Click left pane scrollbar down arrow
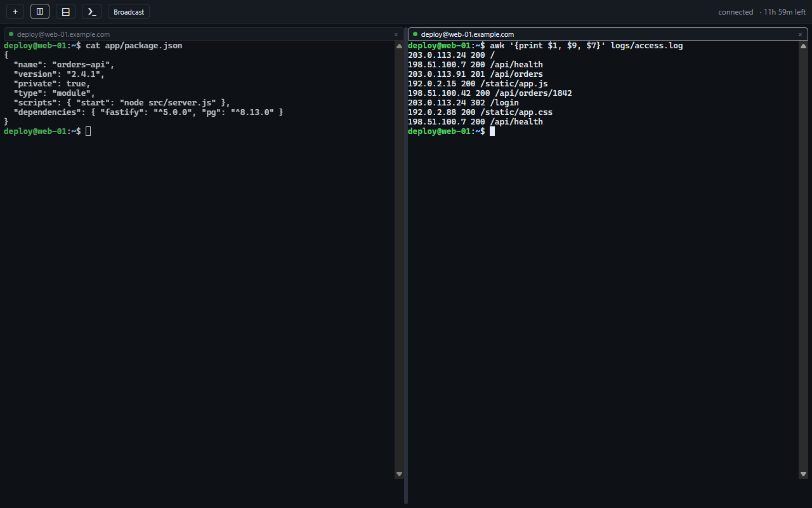The height and width of the screenshot is (508, 812). click(x=399, y=474)
